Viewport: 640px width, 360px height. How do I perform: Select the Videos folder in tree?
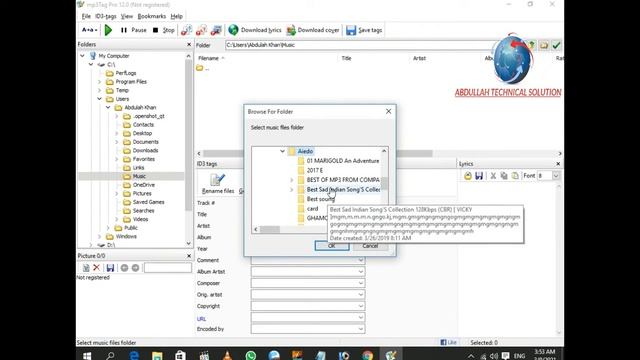click(x=140, y=219)
